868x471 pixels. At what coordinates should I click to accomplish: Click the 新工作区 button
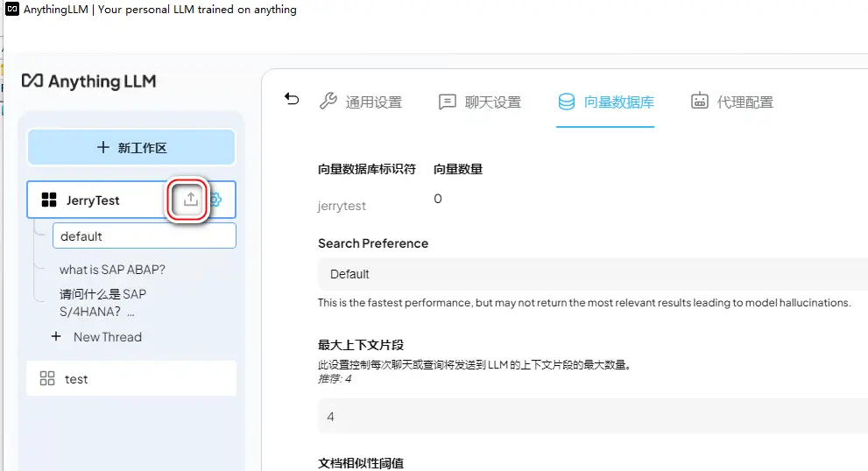click(x=131, y=148)
